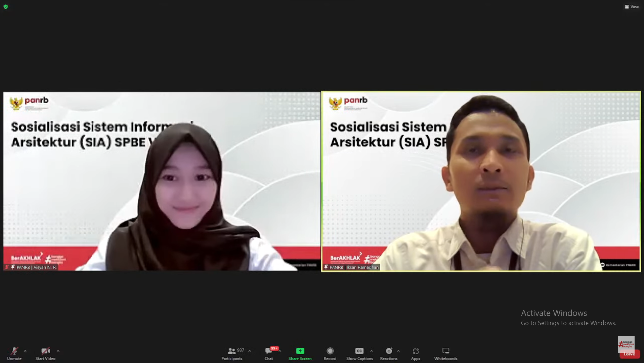
Task: Open the Reactions menu
Action: [389, 354]
